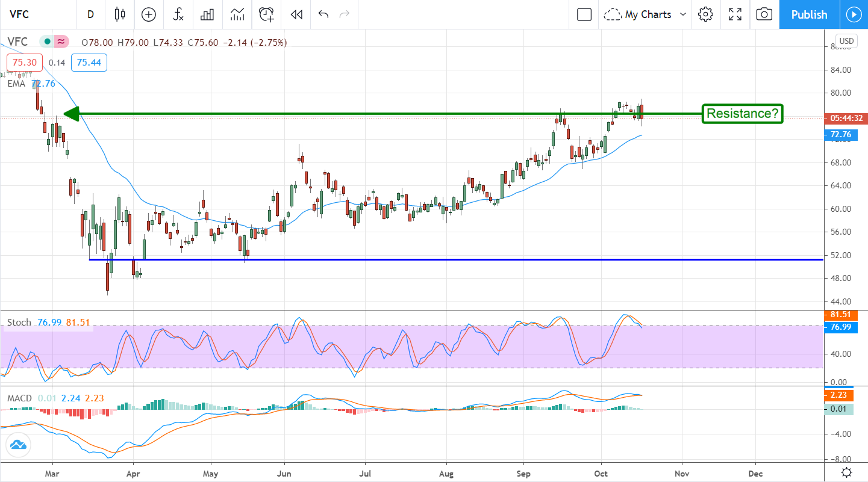The image size is (868, 482).
Task: Click the blue Publish button
Action: pos(809,14)
